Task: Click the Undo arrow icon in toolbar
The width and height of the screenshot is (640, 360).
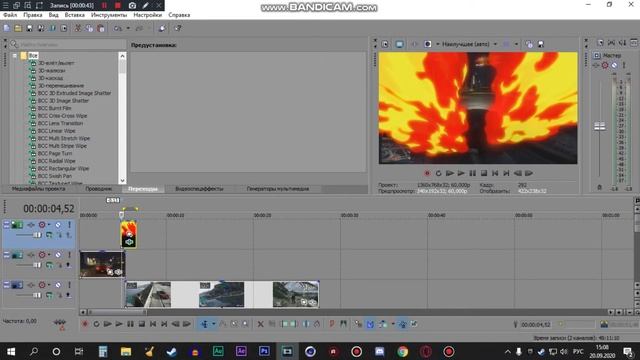Action: [118, 28]
